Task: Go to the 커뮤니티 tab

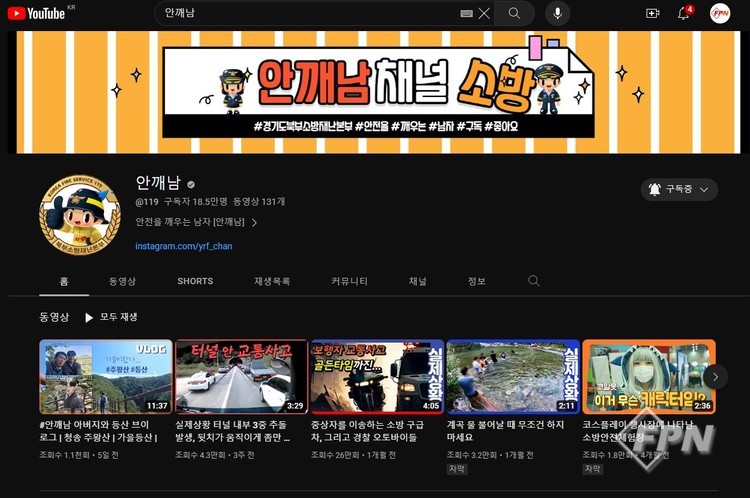Action: 350,281
